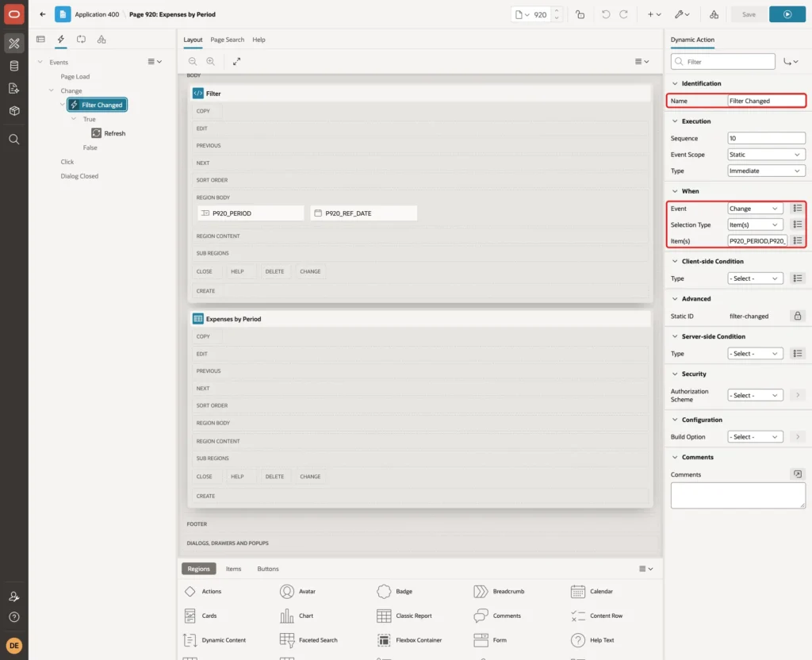The width and height of the screenshot is (812, 660).
Task: Focus the property Filter search field
Action: [x=723, y=62]
